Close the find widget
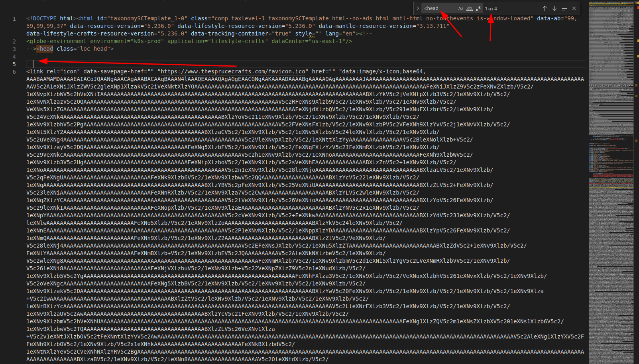 click(574, 8)
